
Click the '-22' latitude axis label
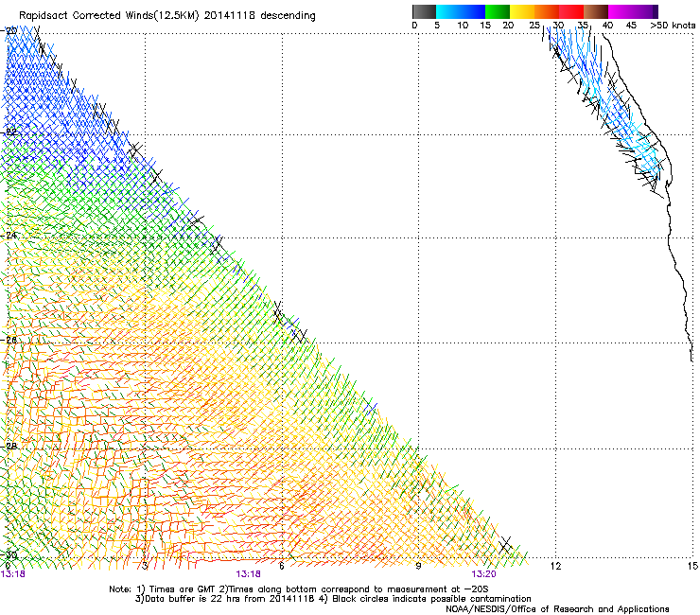(9, 132)
